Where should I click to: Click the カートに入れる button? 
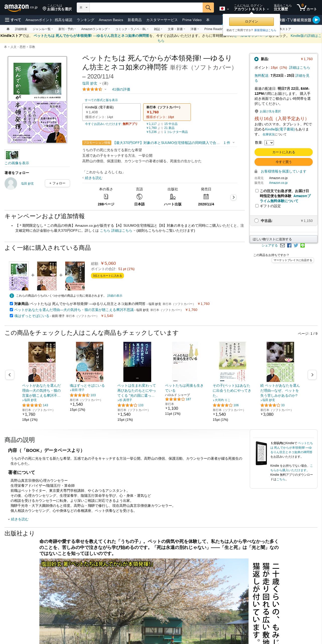pyautogui.click(x=284, y=152)
